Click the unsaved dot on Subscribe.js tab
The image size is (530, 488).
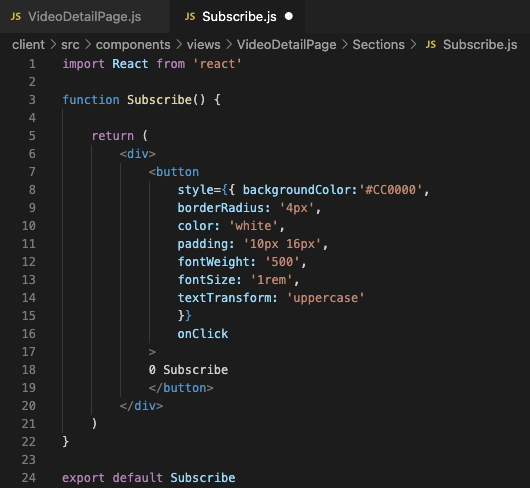pyautogui.click(x=289, y=16)
